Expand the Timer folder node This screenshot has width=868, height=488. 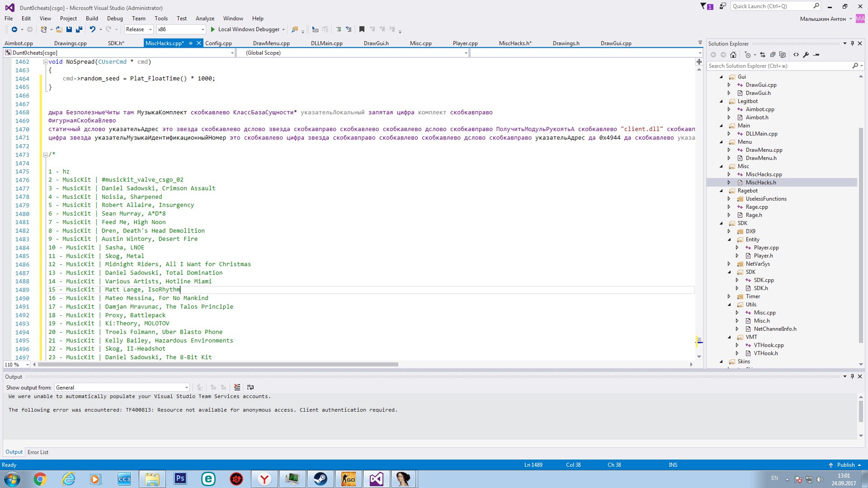click(729, 296)
